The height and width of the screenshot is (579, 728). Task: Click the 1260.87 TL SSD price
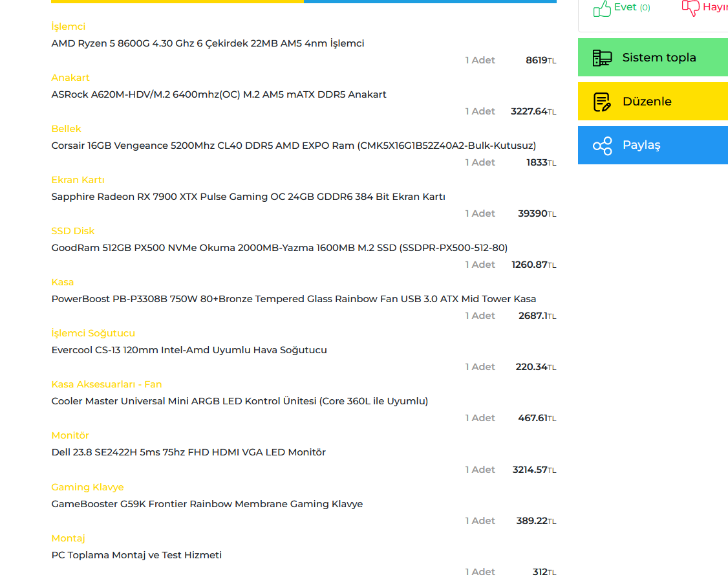533,265
